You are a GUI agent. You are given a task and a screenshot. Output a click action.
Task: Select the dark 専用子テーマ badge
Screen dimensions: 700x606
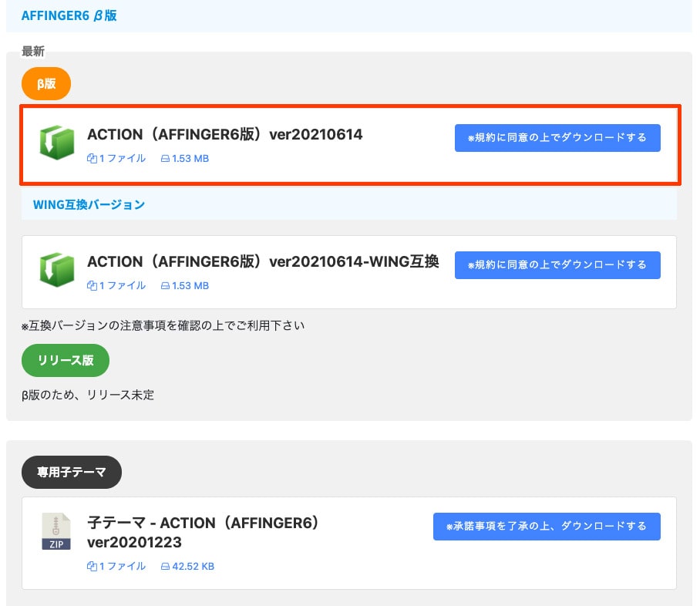(72, 473)
